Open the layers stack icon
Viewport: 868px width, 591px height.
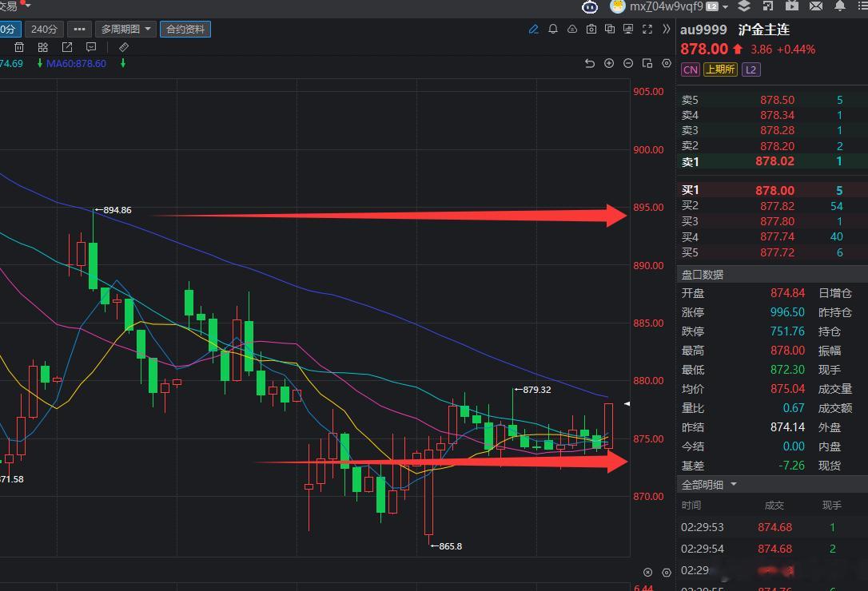click(x=745, y=6)
